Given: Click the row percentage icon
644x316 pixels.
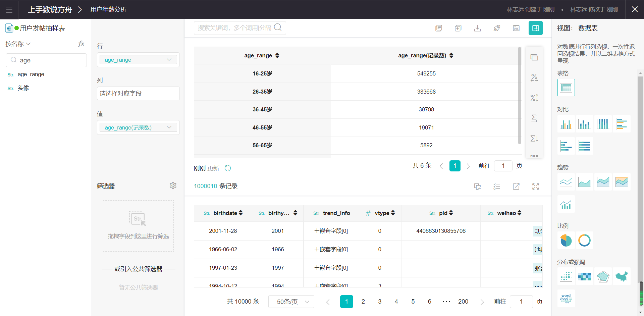Looking at the screenshot, I should (534, 78).
